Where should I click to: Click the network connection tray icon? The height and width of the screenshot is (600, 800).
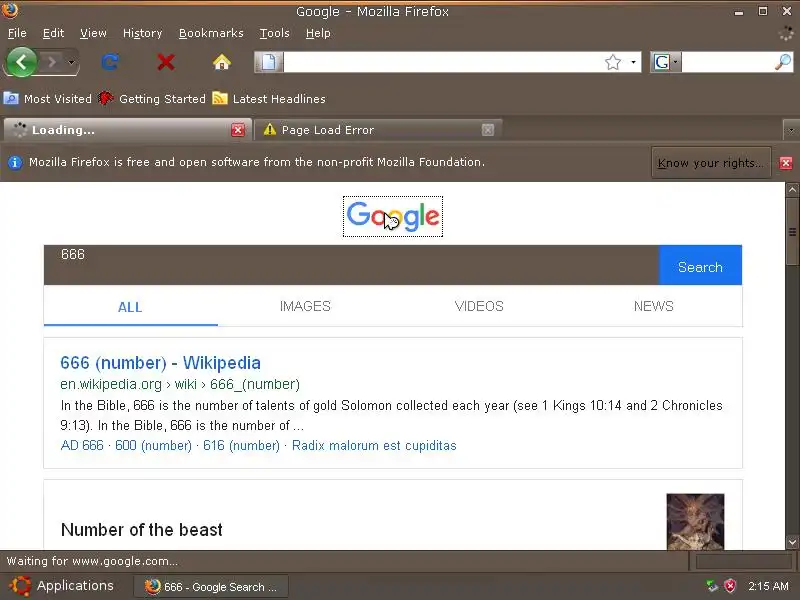coord(712,586)
